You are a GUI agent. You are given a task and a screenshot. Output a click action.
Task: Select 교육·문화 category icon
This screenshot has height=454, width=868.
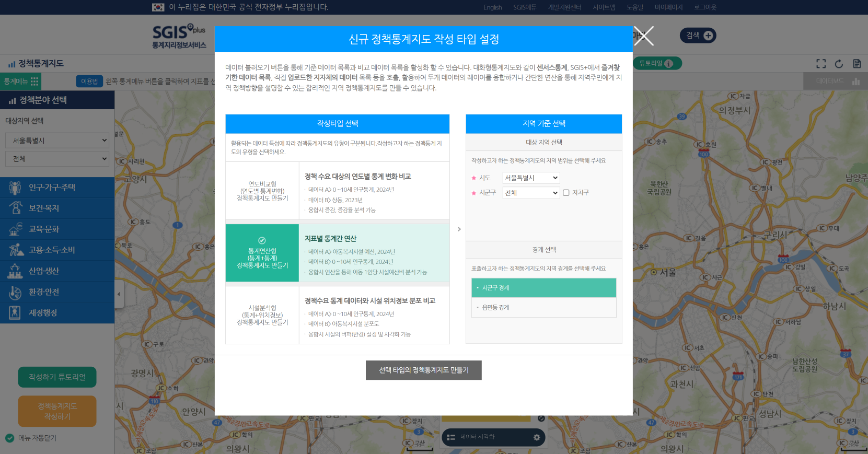(15, 229)
